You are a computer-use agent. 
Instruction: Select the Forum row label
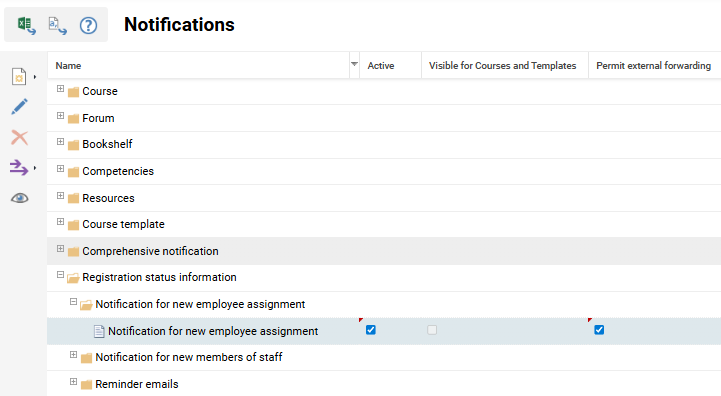tap(98, 118)
